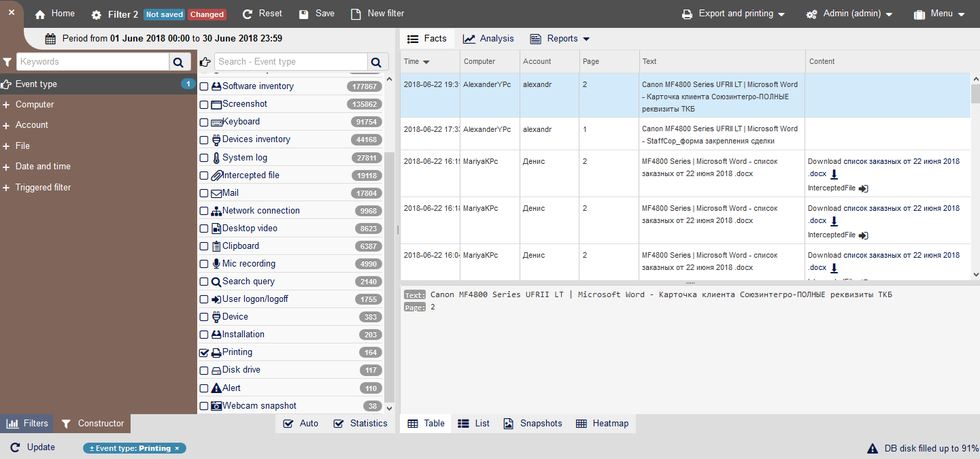Check the Intercepted file checkbox
This screenshot has height=459, width=980.
204,175
